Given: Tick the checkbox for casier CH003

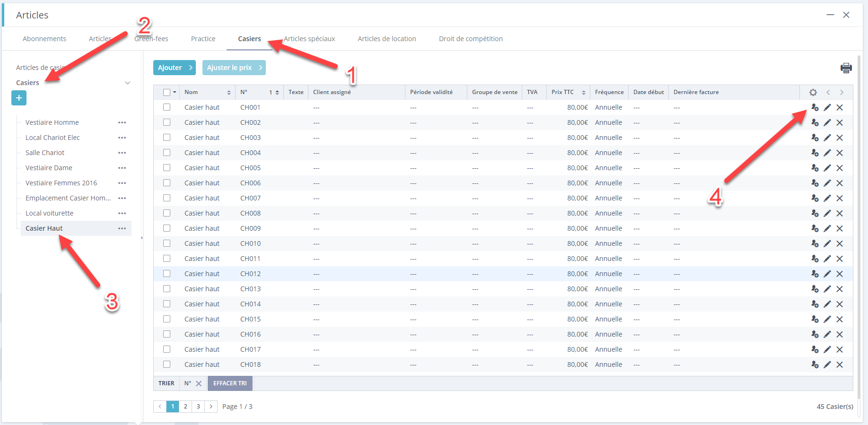Looking at the screenshot, I should 167,138.
